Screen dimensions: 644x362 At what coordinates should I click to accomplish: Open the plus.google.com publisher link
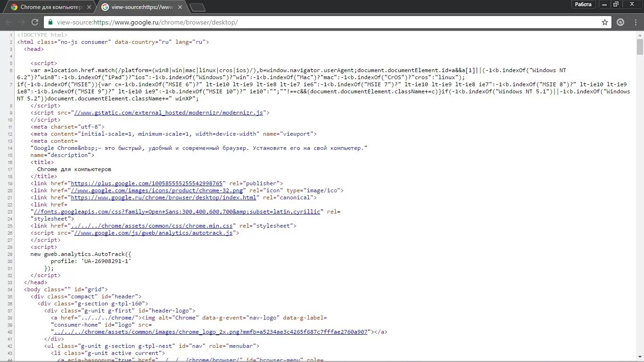(147, 183)
